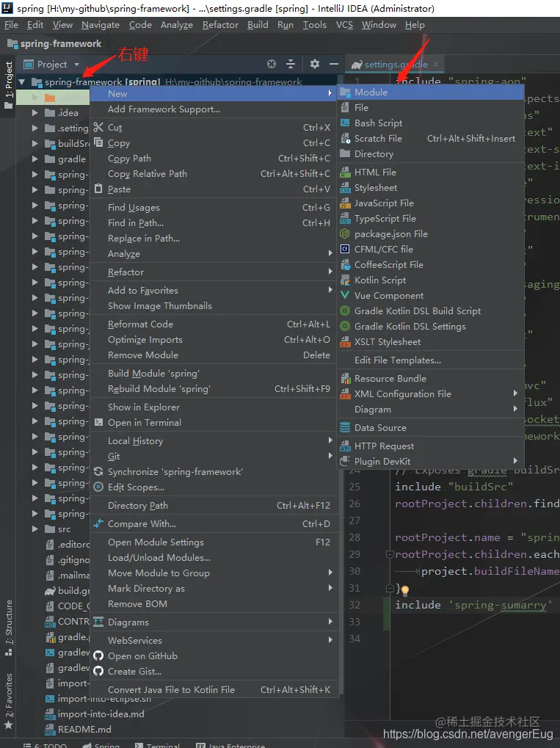Click the Collapse All icon in Project toolbar
The height and width of the screenshot is (748, 560).
[x=291, y=64]
